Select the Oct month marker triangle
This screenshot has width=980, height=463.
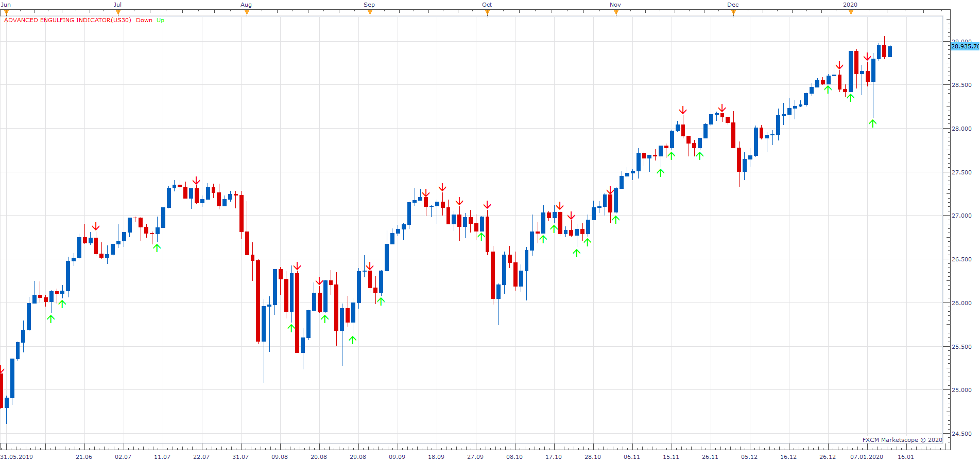[x=487, y=13]
